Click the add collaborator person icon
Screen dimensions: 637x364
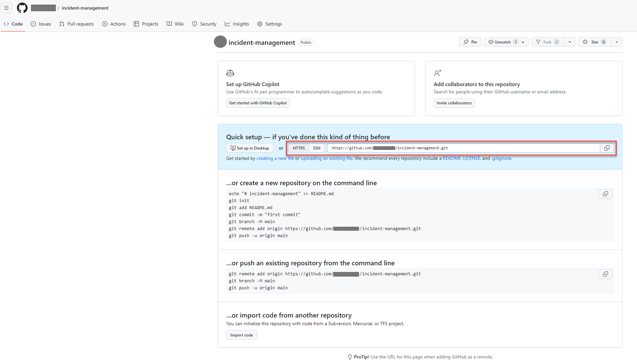coord(438,73)
